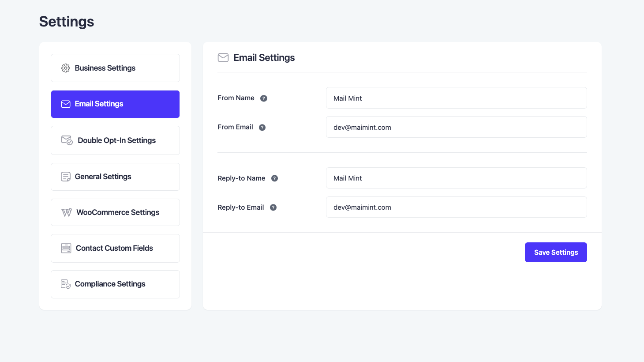Image resolution: width=644 pixels, height=362 pixels.
Task: Select the Reply-to Name text box
Action: [x=457, y=178]
